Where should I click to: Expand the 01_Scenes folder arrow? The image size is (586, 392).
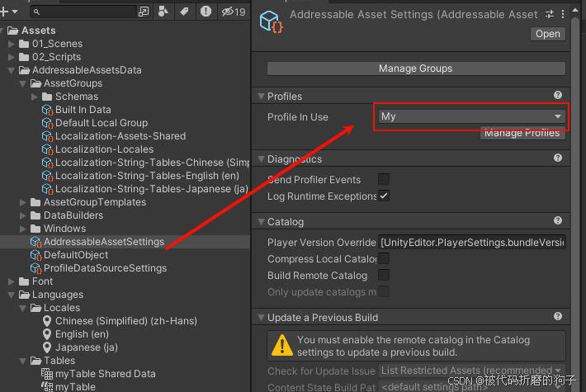pyautogui.click(x=12, y=44)
